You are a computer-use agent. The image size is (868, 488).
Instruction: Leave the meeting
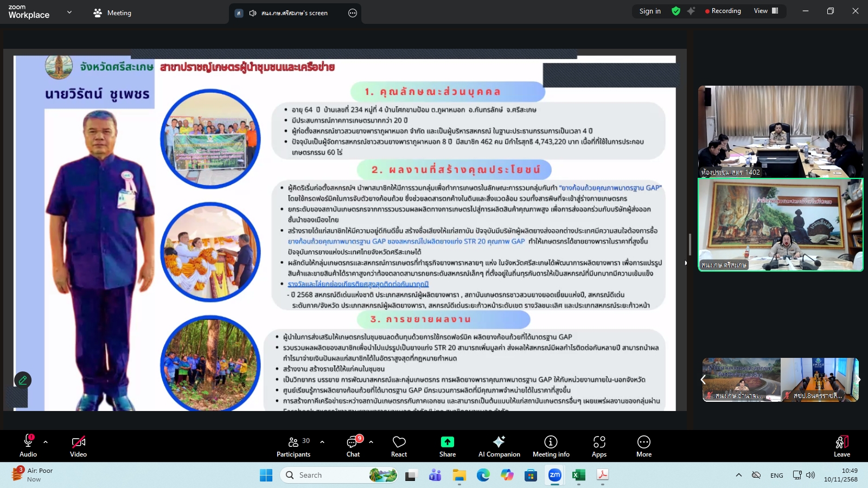pos(841,446)
